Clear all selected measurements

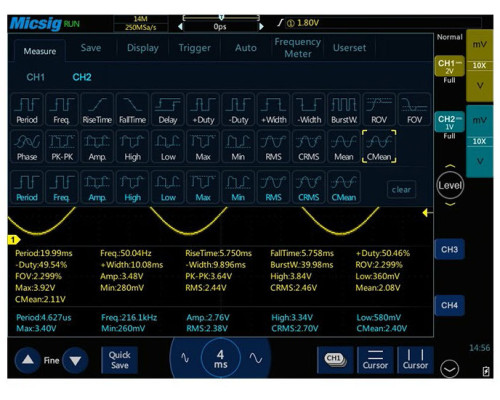click(x=401, y=189)
